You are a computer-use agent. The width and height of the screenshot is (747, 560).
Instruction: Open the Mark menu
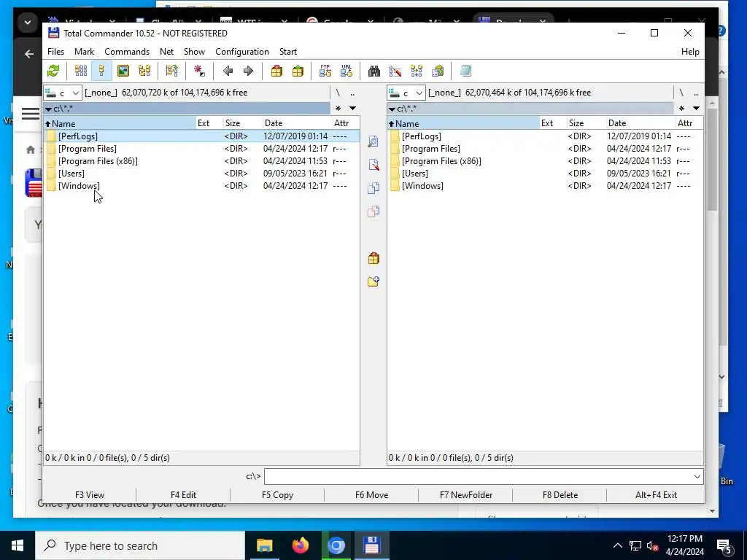point(85,52)
